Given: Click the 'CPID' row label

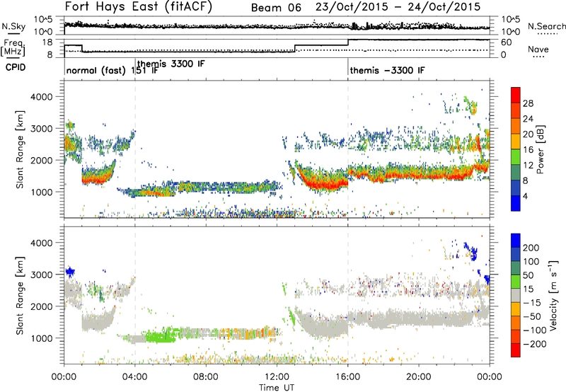Looking at the screenshot, I should [x=16, y=67].
